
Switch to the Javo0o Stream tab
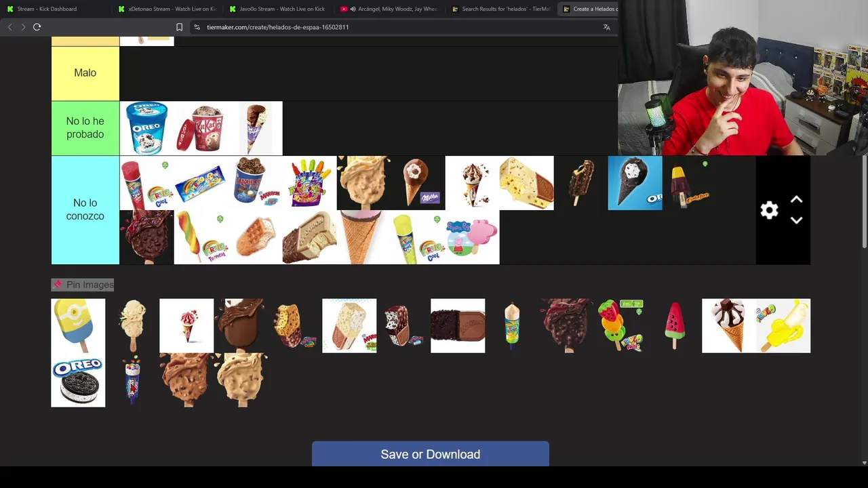(278, 9)
